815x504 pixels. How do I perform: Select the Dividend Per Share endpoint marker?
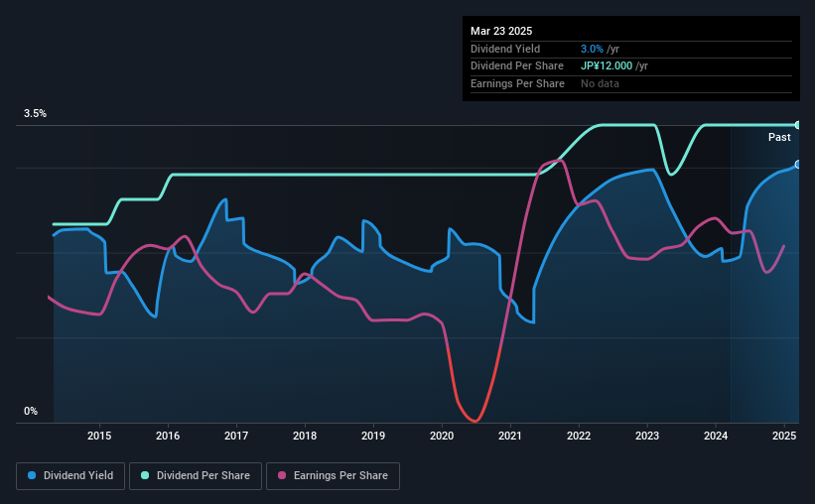tap(798, 125)
